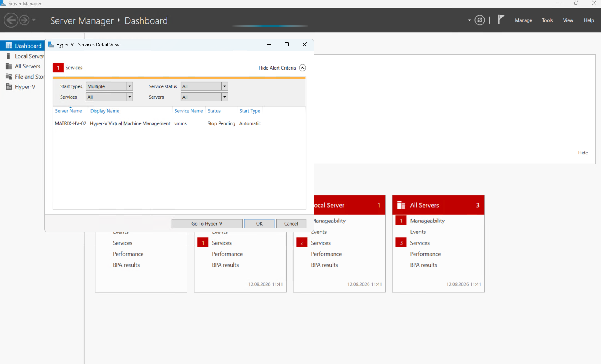This screenshot has width=601, height=364.
Task: Open Manageability in the Local Server tile
Action: click(x=329, y=221)
